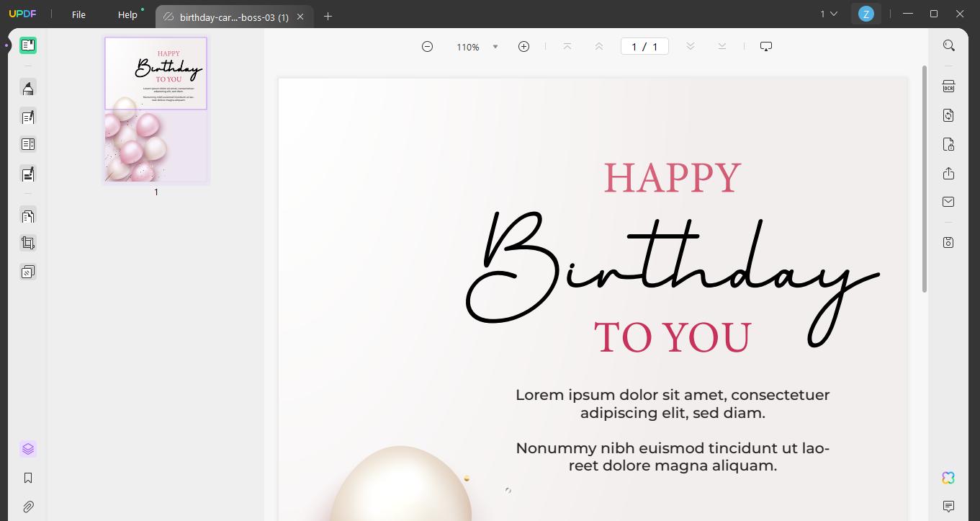Open the Edit PDF tool
The height and width of the screenshot is (521, 980).
[28, 117]
